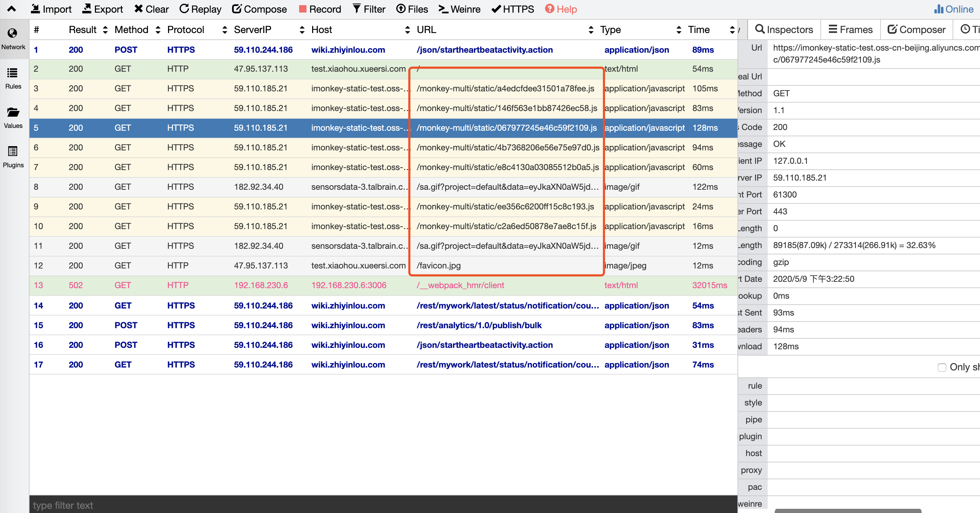Select request row 1 startheartbeatactivity.action
Screen dimensions: 980x513
(383, 50)
